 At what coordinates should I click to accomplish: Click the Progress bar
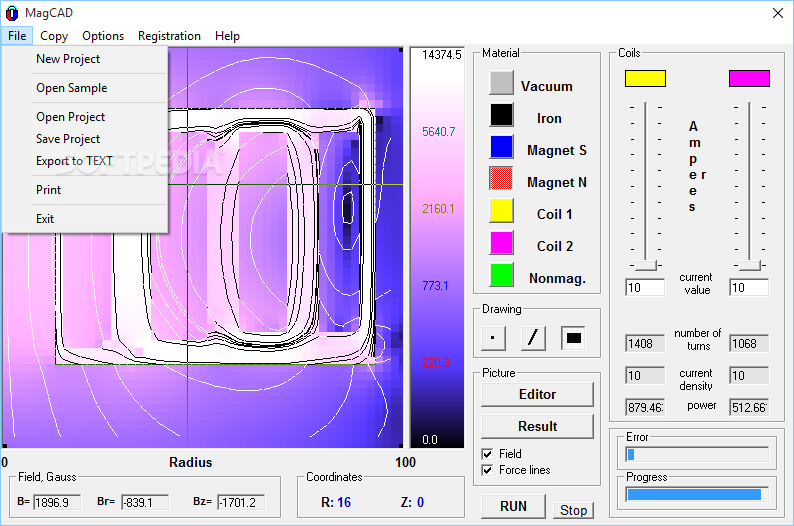[x=697, y=495]
